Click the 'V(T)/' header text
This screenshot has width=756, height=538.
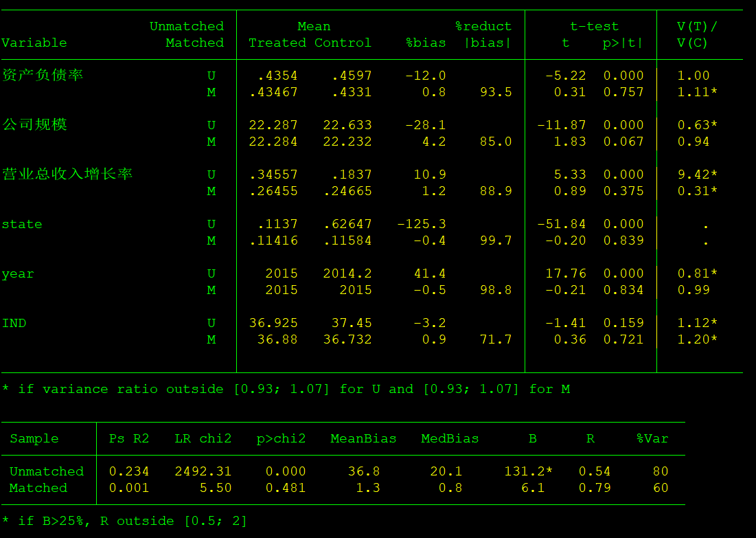697,27
